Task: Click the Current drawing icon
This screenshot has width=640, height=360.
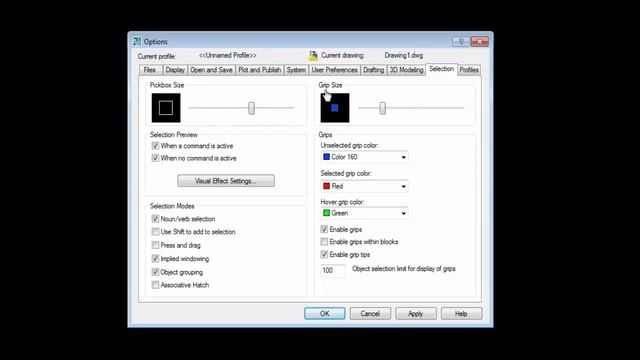Action: click(x=313, y=56)
